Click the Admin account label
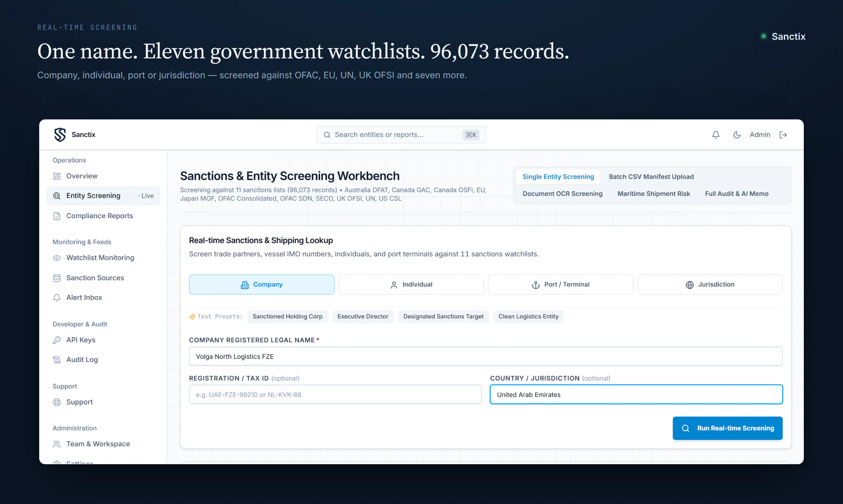Viewport: 843px width, 504px height. (760, 135)
